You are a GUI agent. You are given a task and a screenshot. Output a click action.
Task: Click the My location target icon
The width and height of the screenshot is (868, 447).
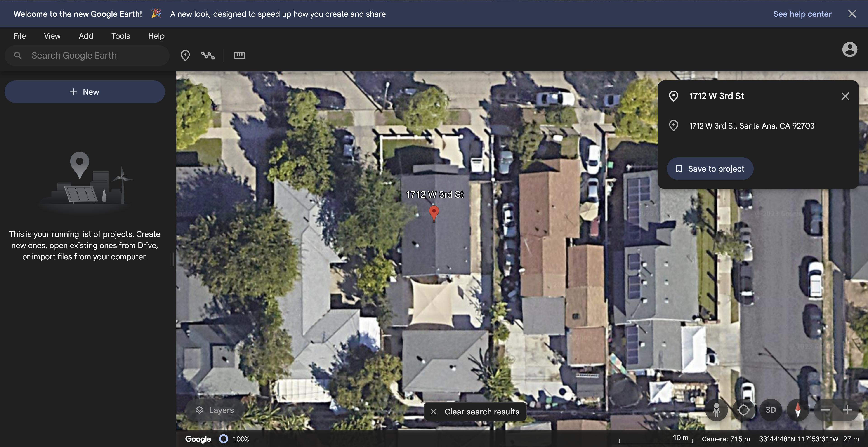[744, 410]
